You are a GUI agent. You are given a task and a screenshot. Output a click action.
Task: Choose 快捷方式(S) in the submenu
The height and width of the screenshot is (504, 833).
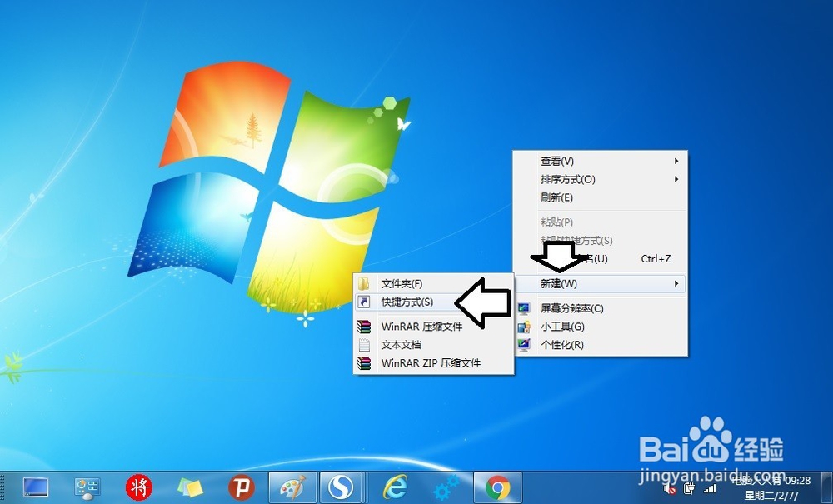point(433,302)
